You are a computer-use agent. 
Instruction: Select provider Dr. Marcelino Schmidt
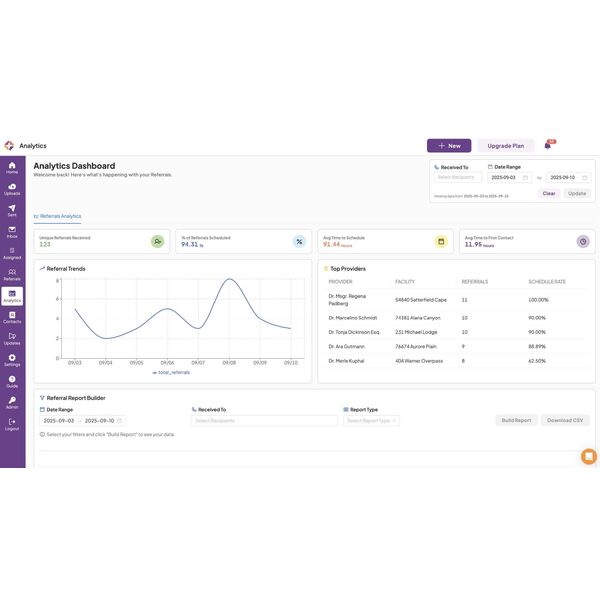pos(353,318)
